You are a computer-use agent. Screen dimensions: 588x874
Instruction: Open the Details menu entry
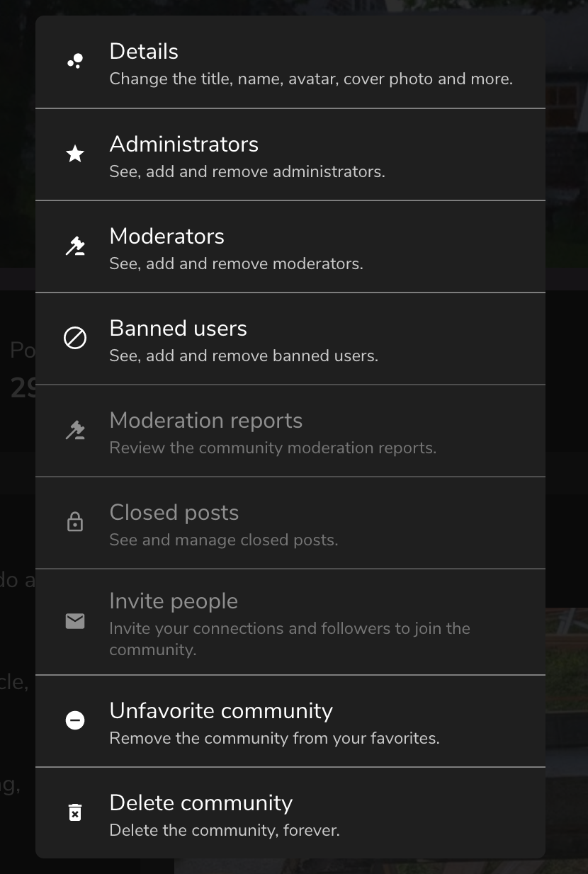290,62
